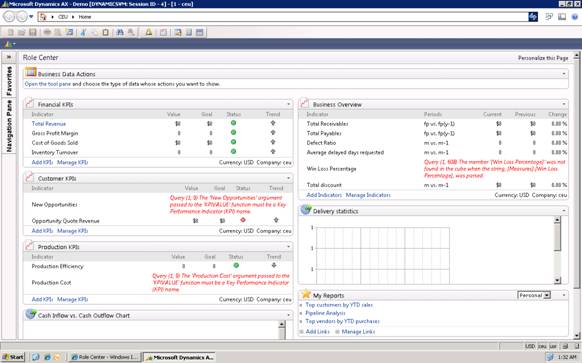The width and height of the screenshot is (582, 363).
Task: Switch to Role Center - Windows Internet taskbar item
Action: [105, 357]
